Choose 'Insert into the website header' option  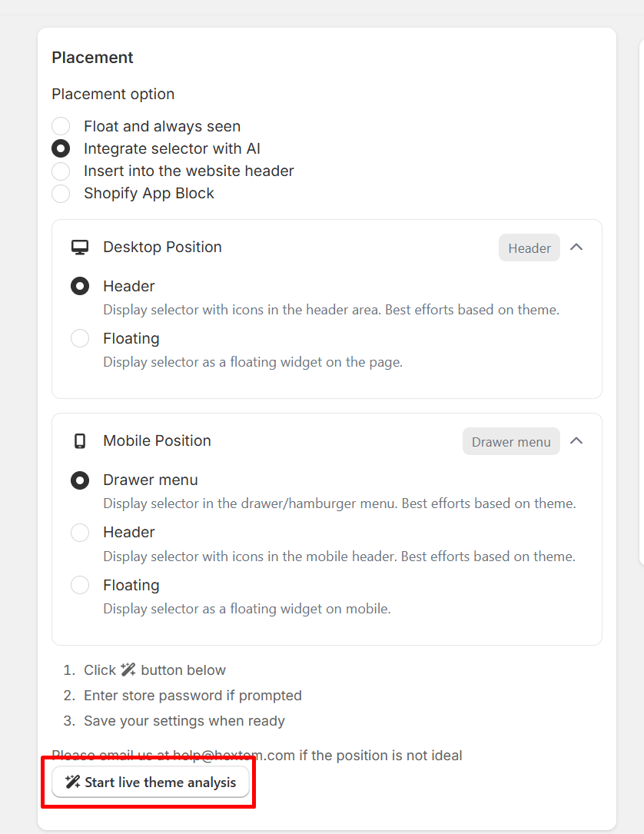61,171
